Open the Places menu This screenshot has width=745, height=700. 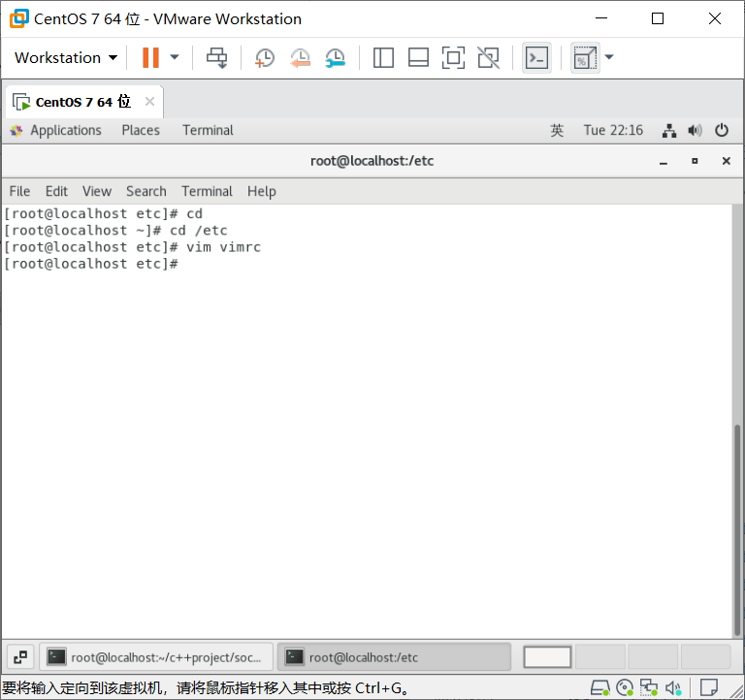141,130
